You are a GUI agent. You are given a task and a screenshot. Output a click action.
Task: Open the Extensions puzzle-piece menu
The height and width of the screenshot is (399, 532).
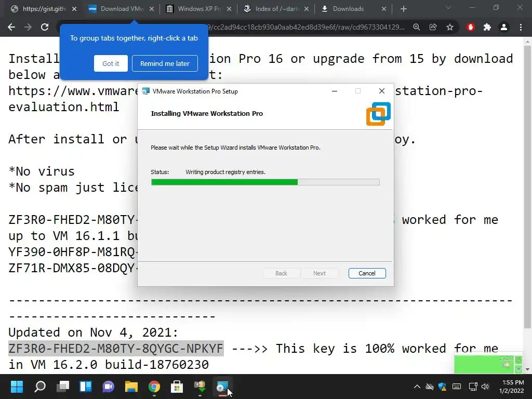point(487,27)
